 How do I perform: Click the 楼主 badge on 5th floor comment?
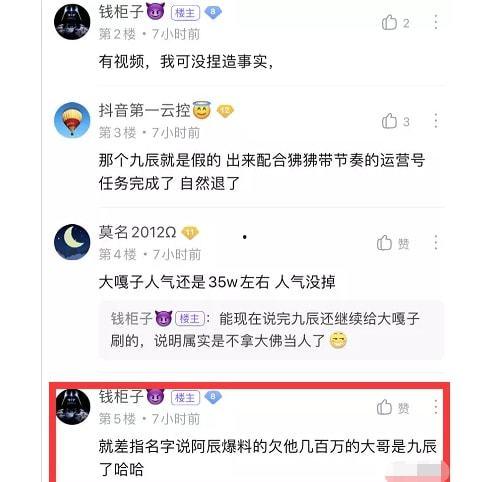click(185, 397)
